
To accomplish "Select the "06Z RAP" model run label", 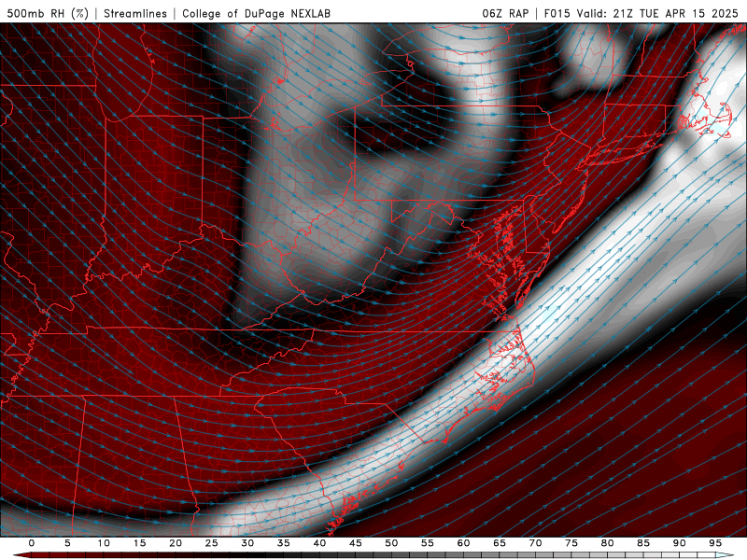I will 505,13.
